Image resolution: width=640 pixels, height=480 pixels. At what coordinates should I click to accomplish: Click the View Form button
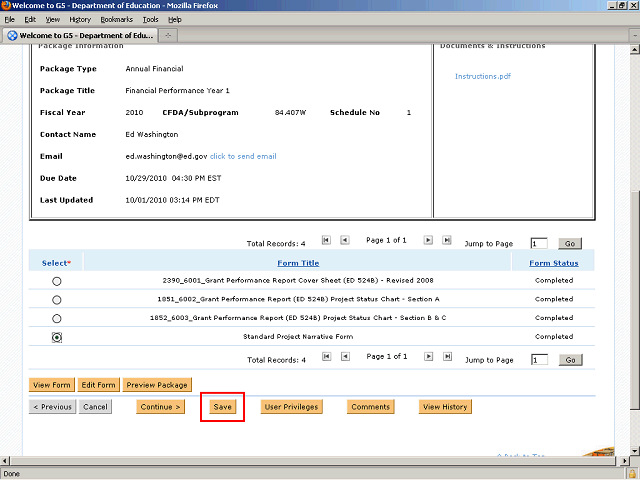52,385
